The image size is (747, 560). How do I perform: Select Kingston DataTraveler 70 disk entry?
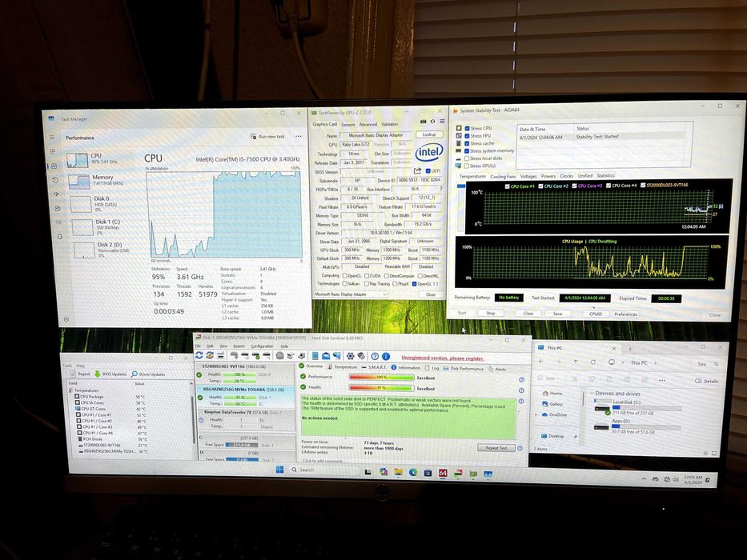click(247, 419)
